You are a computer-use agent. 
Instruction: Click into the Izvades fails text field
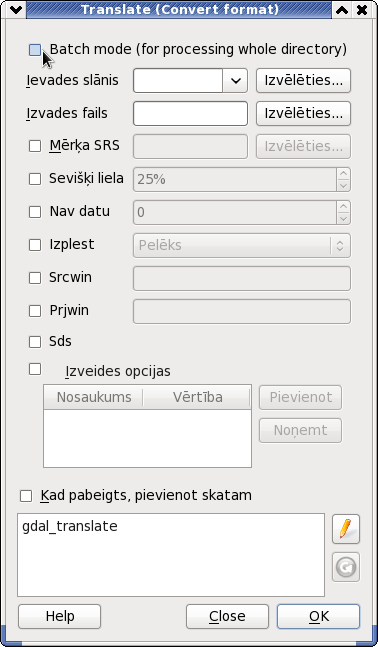click(190, 113)
